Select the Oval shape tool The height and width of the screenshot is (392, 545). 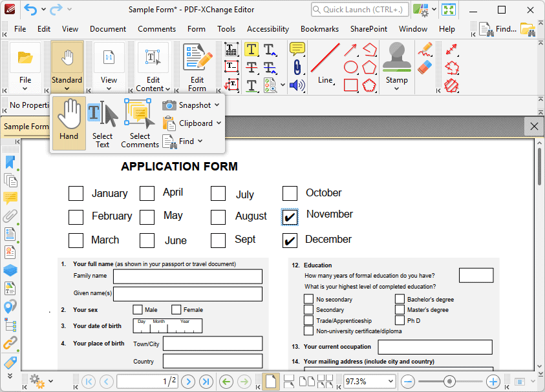pos(350,67)
